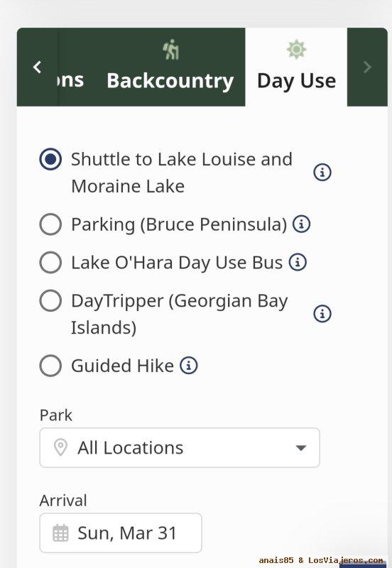Open info for Lake Louise shuttle option
This screenshot has width=392, height=568.
(322, 172)
